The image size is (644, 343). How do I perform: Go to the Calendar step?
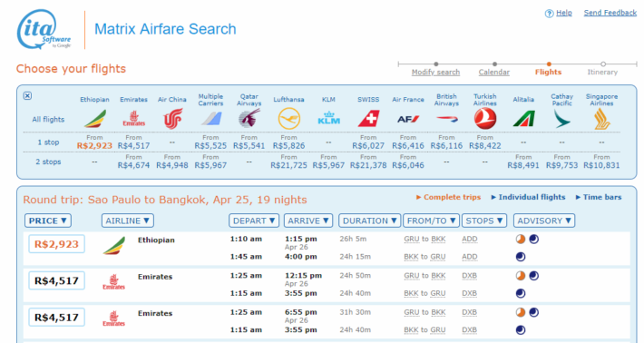coord(494,72)
